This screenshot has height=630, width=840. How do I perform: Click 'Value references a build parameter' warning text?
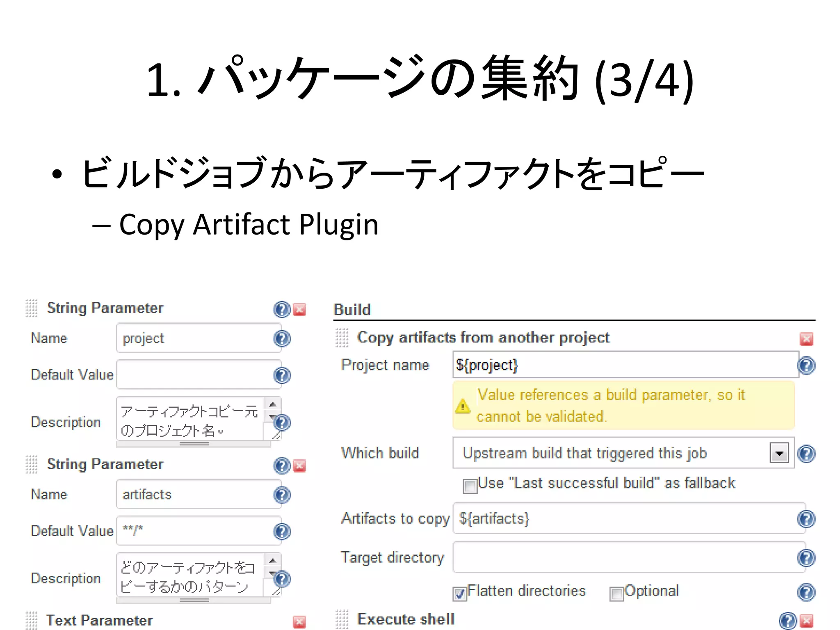pos(611,405)
